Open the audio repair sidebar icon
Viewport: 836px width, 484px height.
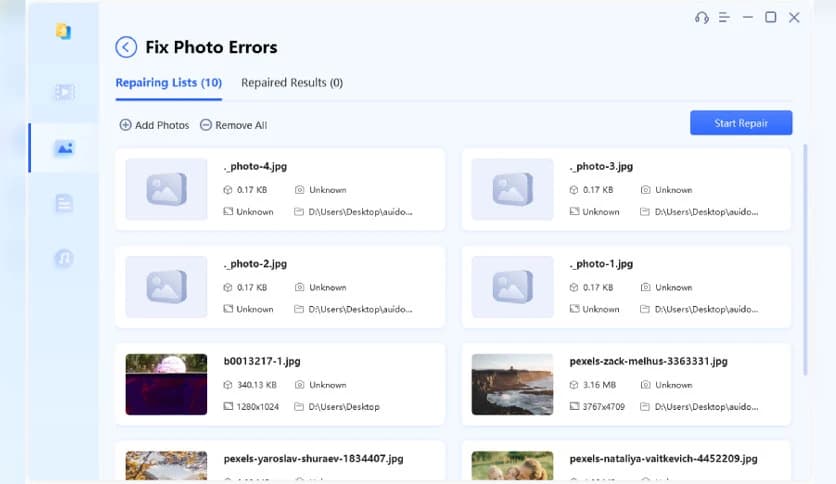click(x=64, y=259)
